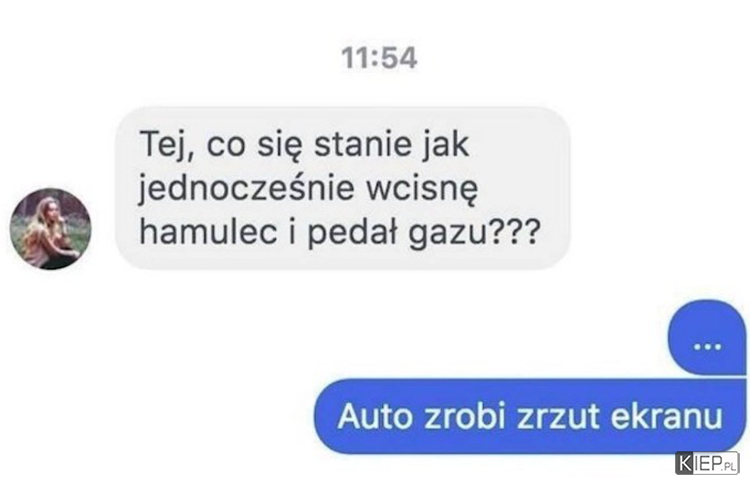Tap the 'Auto zrobi zrzut ekranu' reply bubble
Viewport: 750px width, 485px height.
530,416
